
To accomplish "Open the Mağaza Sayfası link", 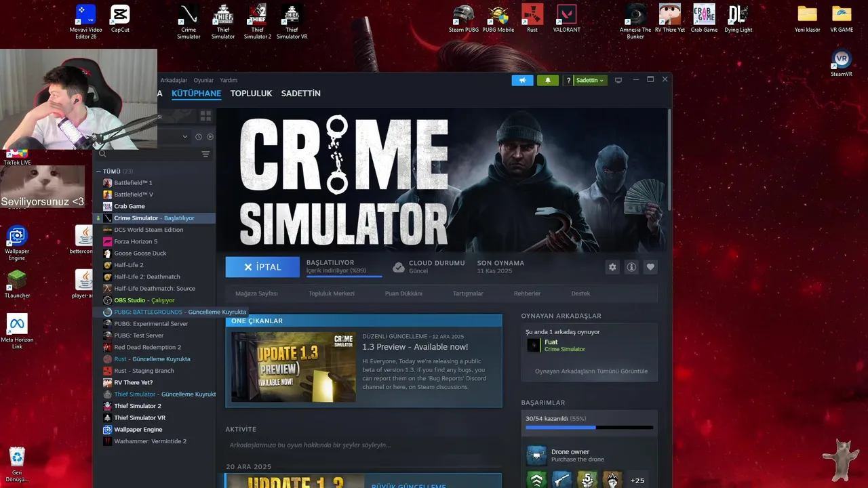I will click(256, 293).
